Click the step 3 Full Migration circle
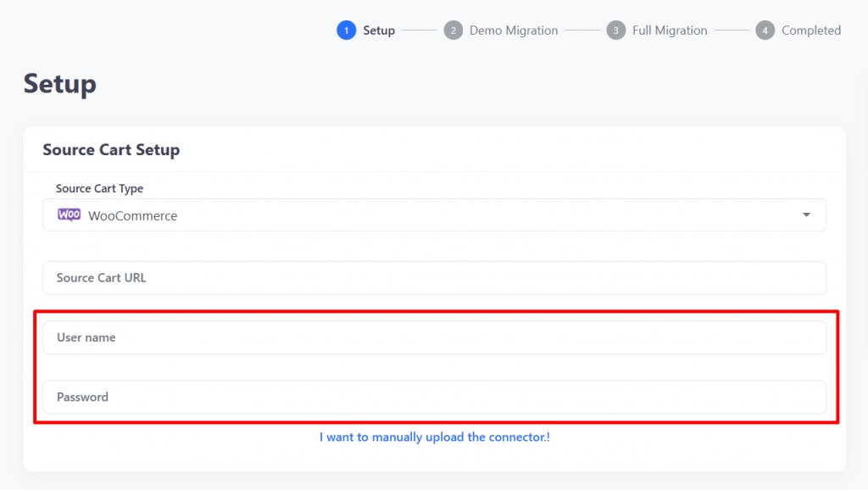 coord(615,31)
